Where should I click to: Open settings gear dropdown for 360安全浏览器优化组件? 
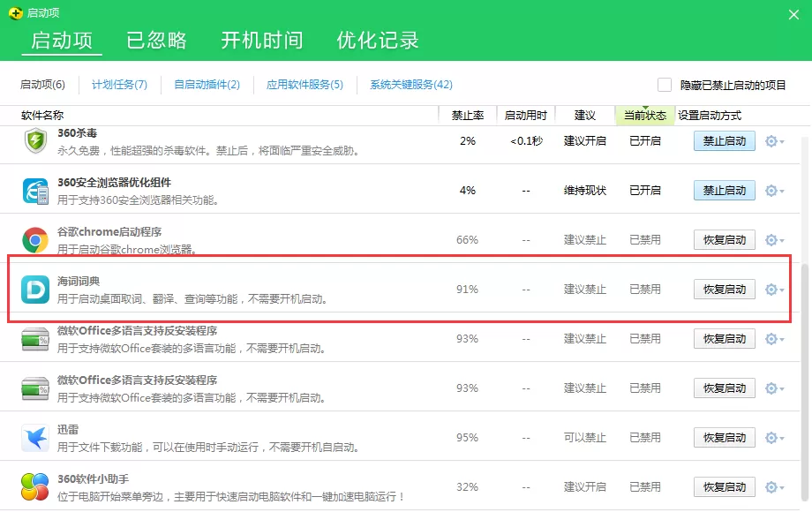pyautogui.click(x=774, y=191)
